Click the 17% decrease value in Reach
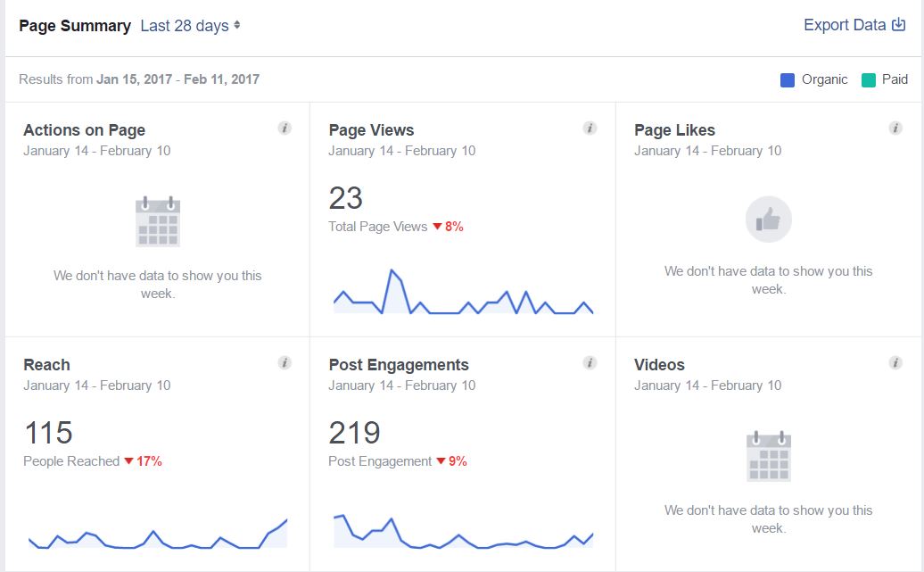Image resolution: width=924 pixels, height=572 pixels. click(x=149, y=461)
